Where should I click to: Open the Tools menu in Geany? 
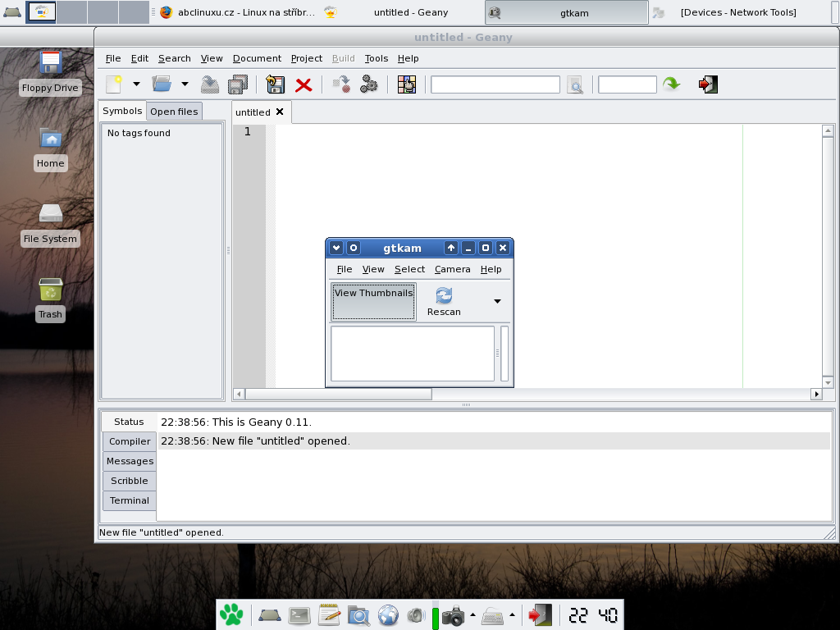click(x=376, y=58)
